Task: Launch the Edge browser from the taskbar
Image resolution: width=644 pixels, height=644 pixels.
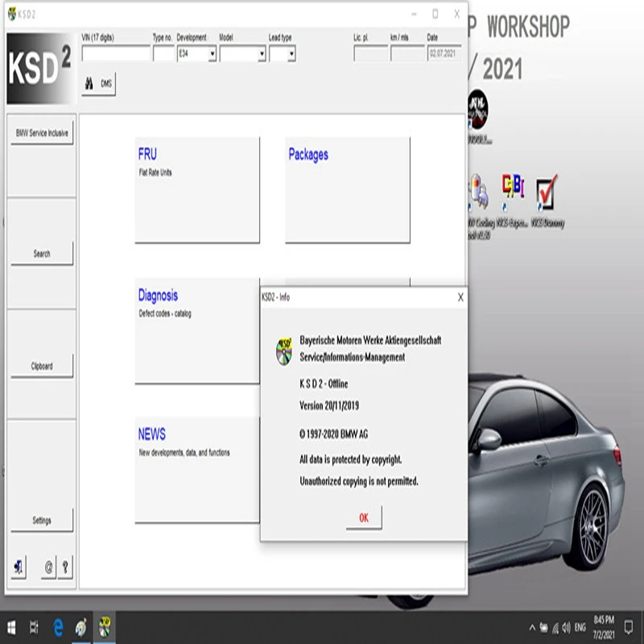Action: [x=58, y=628]
